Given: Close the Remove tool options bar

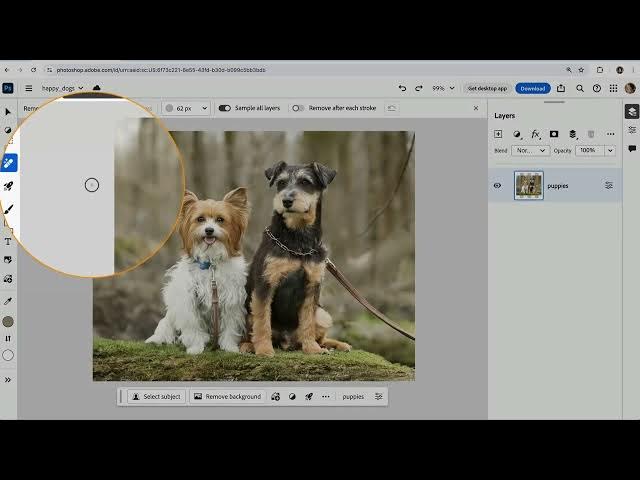Looking at the screenshot, I should point(476,108).
